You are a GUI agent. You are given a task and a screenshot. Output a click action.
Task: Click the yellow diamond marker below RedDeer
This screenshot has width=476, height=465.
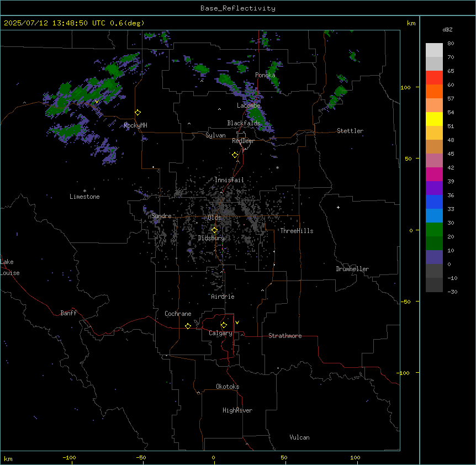pos(235,155)
